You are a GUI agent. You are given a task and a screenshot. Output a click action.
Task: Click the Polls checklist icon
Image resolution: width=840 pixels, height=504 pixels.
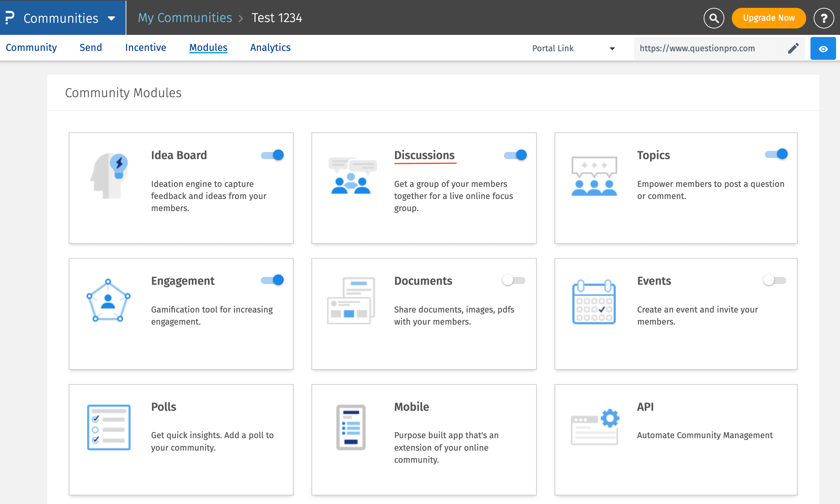[x=109, y=427]
